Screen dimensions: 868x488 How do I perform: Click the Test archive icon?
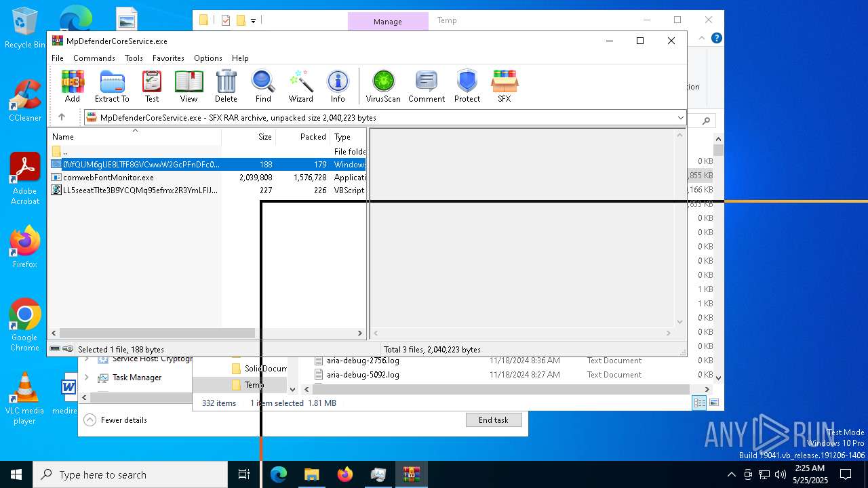(152, 86)
